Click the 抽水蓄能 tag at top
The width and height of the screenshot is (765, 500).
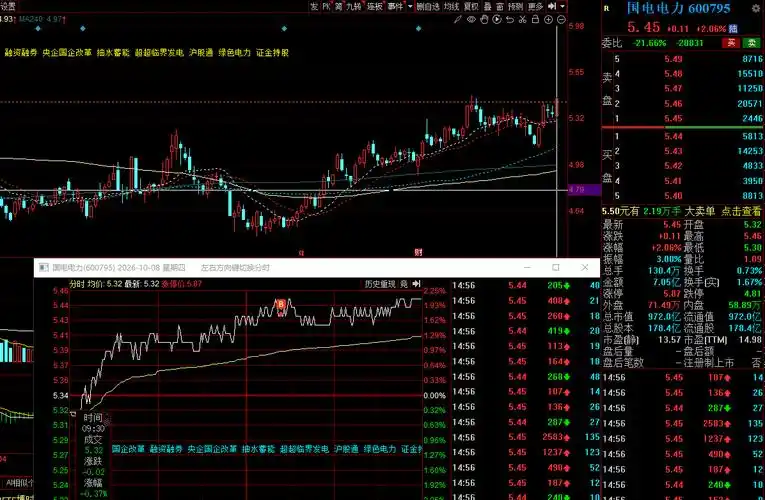[x=113, y=53]
